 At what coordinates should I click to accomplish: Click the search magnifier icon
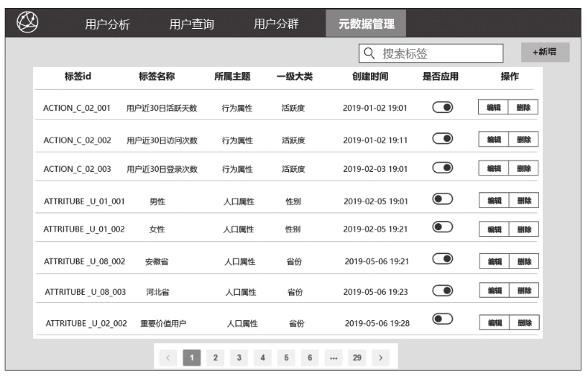[369, 53]
